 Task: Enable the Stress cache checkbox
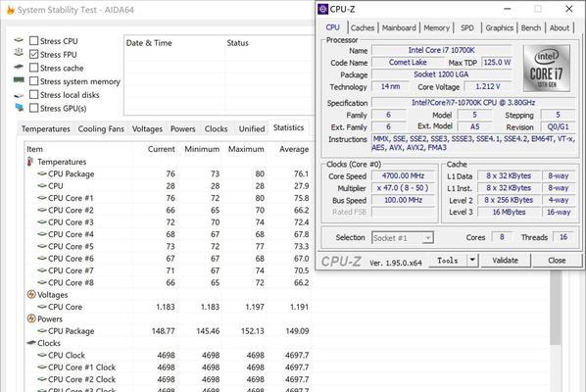tap(33, 68)
